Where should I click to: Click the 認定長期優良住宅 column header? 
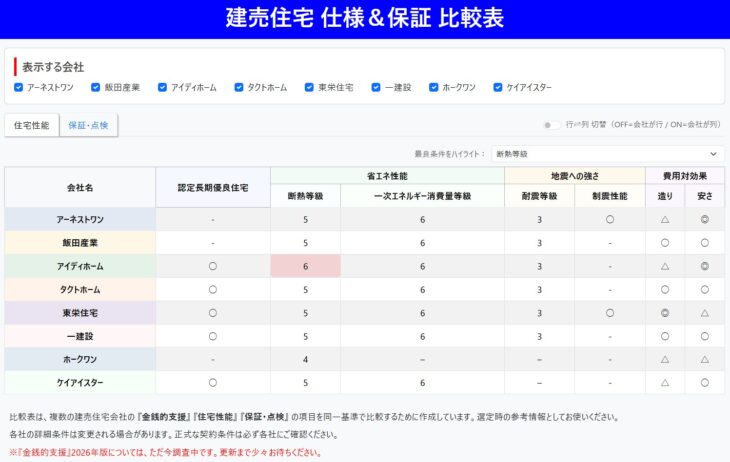pyautogui.click(x=212, y=187)
